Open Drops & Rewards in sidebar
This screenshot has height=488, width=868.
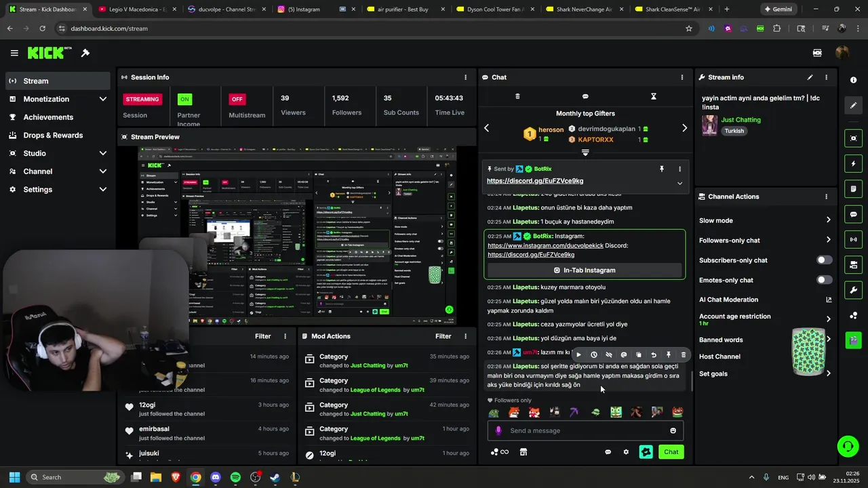tap(57, 136)
